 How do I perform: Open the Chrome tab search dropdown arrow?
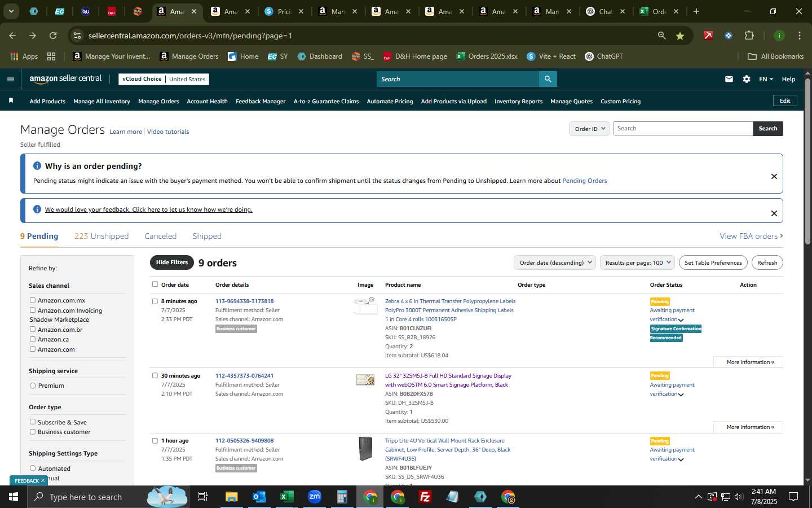pos(11,11)
